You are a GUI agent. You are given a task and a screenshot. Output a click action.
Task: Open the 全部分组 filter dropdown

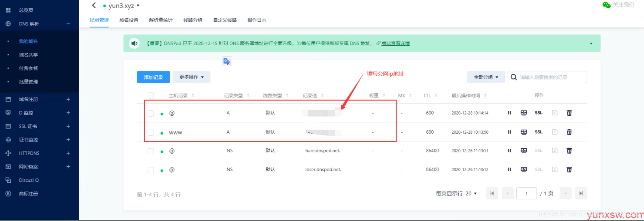coord(486,77)
